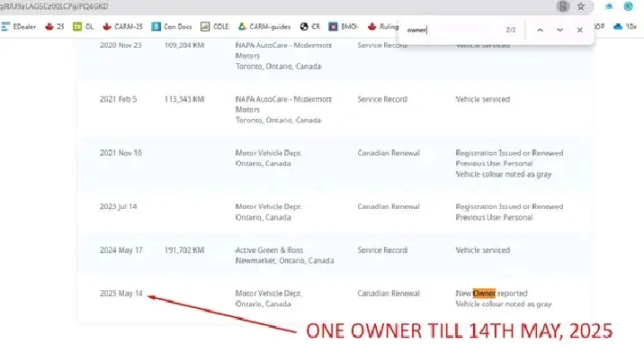Go to next find result with down arrow
The width and height of the screenshot is (644, 353).
559,30
